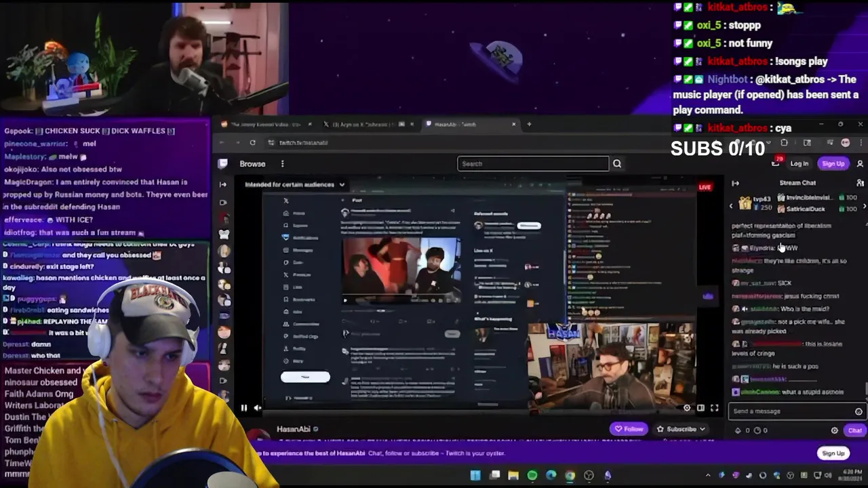Toggle theatre mode on the player
Viewport: 868px width, 488px height.
pos(701,407)
